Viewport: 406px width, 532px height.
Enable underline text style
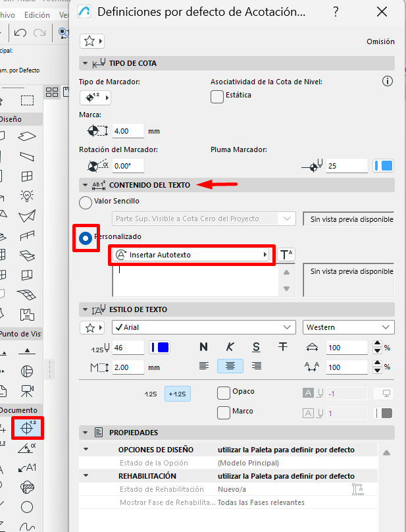pyautogui.click(x=256, y=347)
